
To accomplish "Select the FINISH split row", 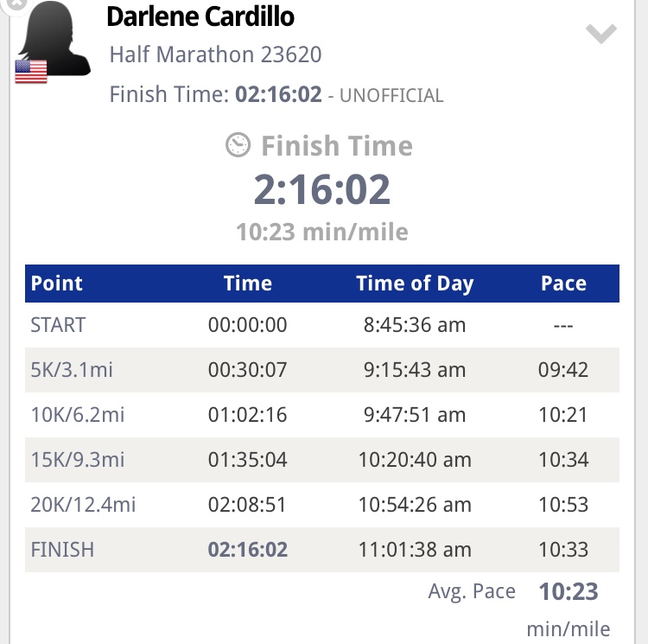I will (x=321, y=550).
